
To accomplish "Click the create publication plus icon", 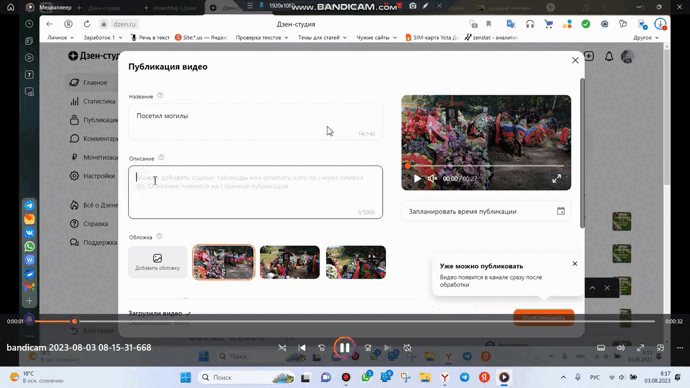I will (589, 56).
